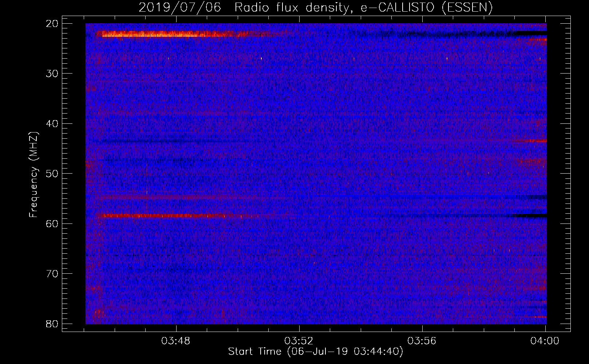Click the 20 frequency tick label
The width and height of the screenshot is (589, 364).
click(53, 23)
